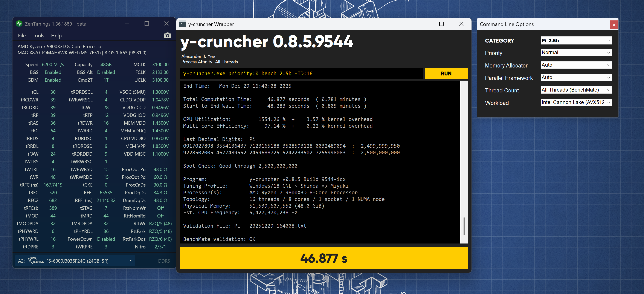The image size is (644, 294).
Task: Click the DDR5 label in ZenTimings
Action: click(164, 261)
